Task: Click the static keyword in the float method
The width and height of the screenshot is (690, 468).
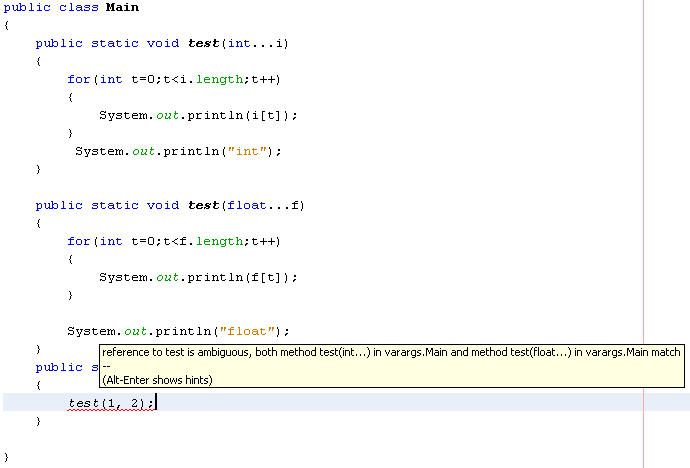Action: pos(115,205)
